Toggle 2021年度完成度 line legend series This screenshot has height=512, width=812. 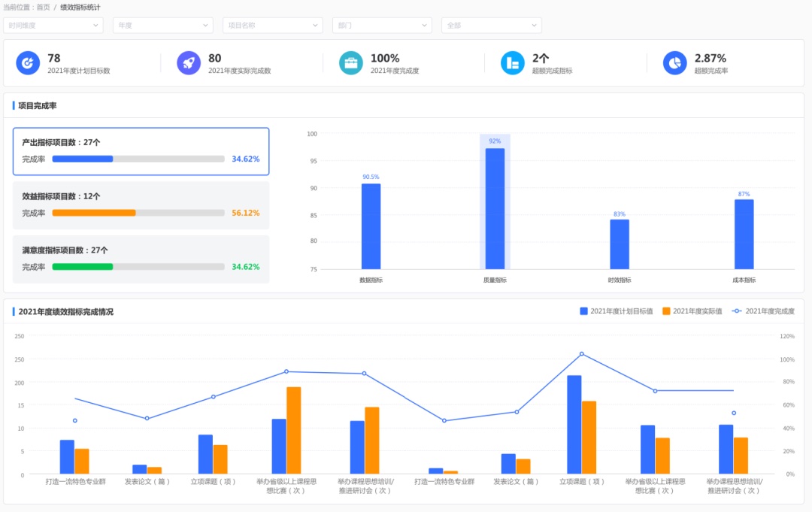pyautogui.click(x=763, y=311)
